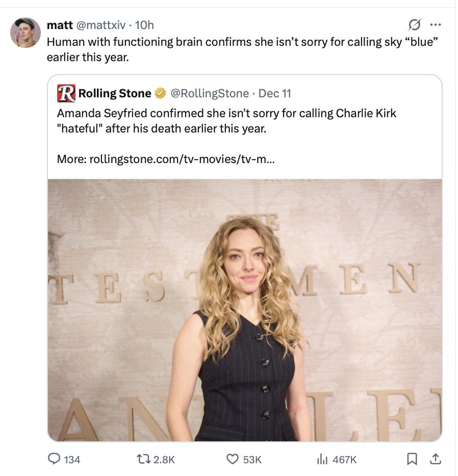Viewport: 458px width, 476px height.
Task: Bookmark this tweet
Action: pyautogui.click(x=411, y=459)
